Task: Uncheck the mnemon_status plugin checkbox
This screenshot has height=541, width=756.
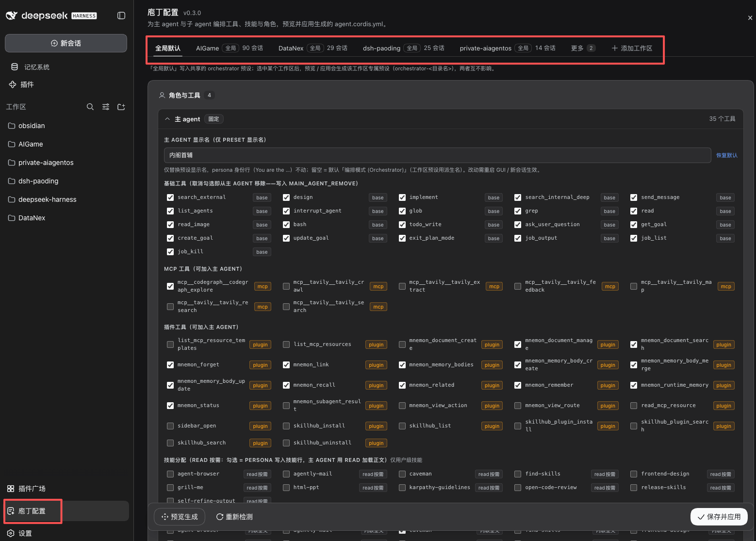Action: [x=170, y=406]
